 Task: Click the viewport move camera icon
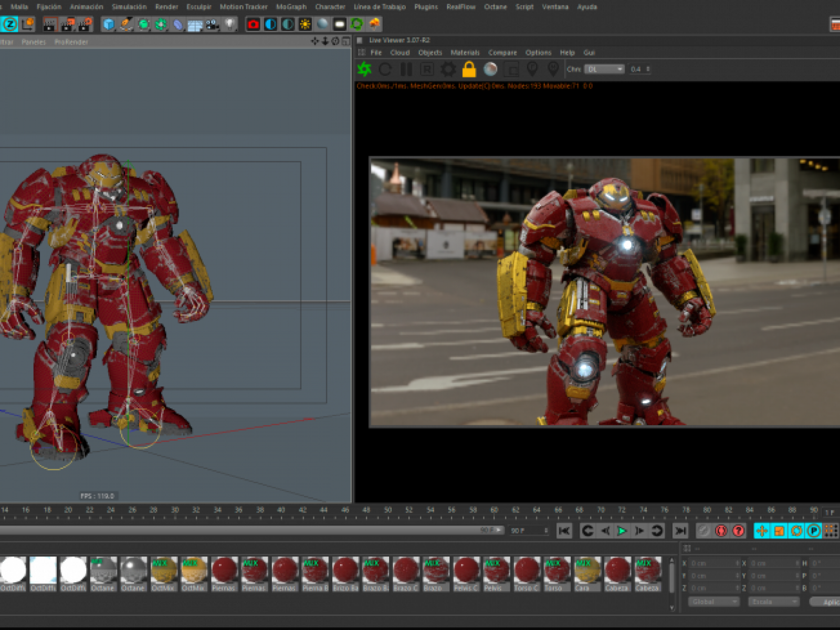(315, 41)
